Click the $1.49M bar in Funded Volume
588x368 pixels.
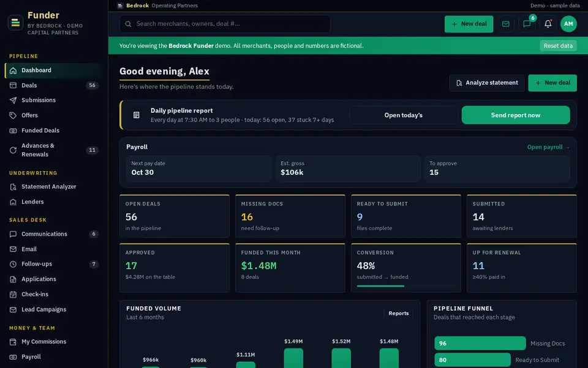click(293, 358)
